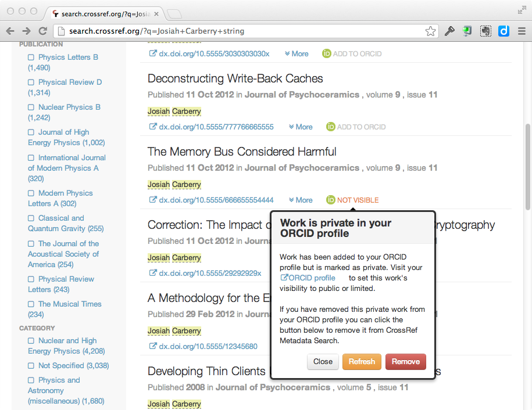Click the green ORCID icon next to NOT VISIBLE
Screen dimensions: 532x410
point(331,200)
